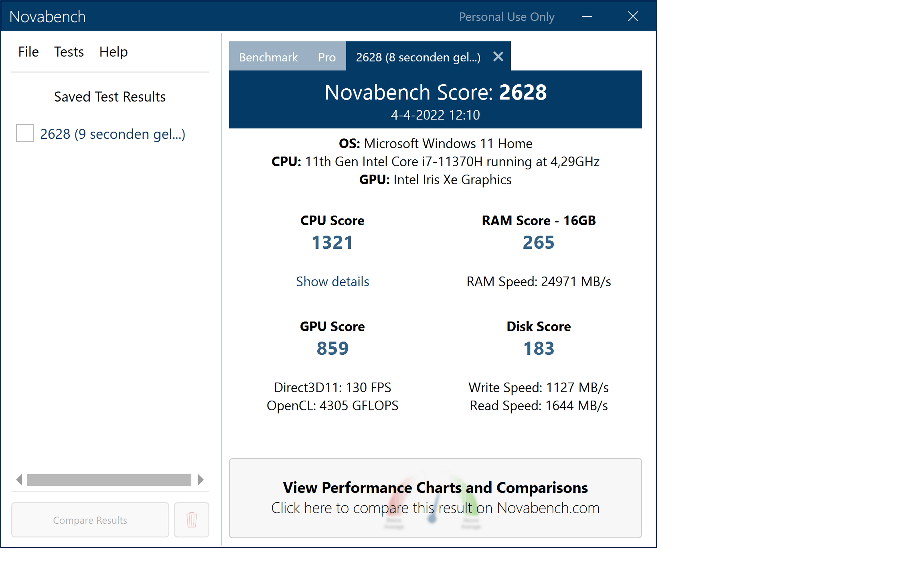Image resolution: width=924 pixels, height=578 pixels.
Task: Click the Novabench title text
Action: [47, 17]
